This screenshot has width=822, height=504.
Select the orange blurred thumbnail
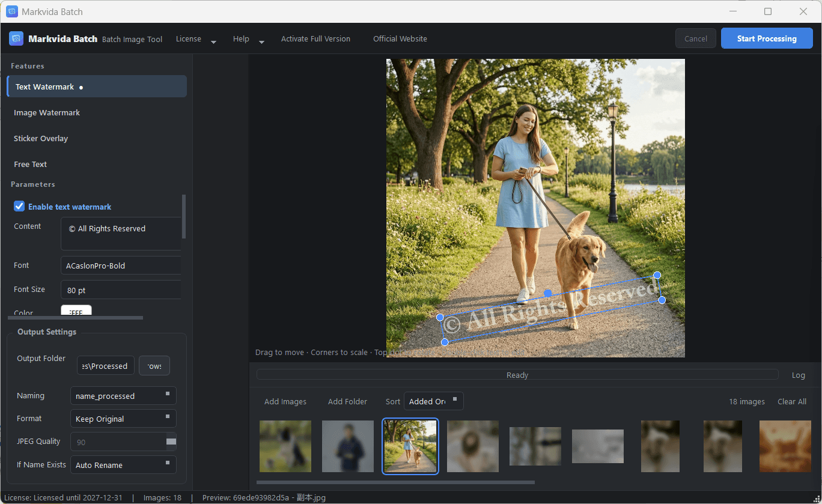tap(785, 446)
